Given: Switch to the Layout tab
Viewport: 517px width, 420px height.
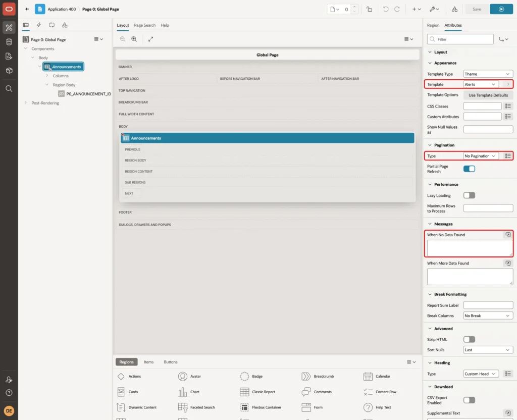Looking at the screenshot, I should (123, 25).
